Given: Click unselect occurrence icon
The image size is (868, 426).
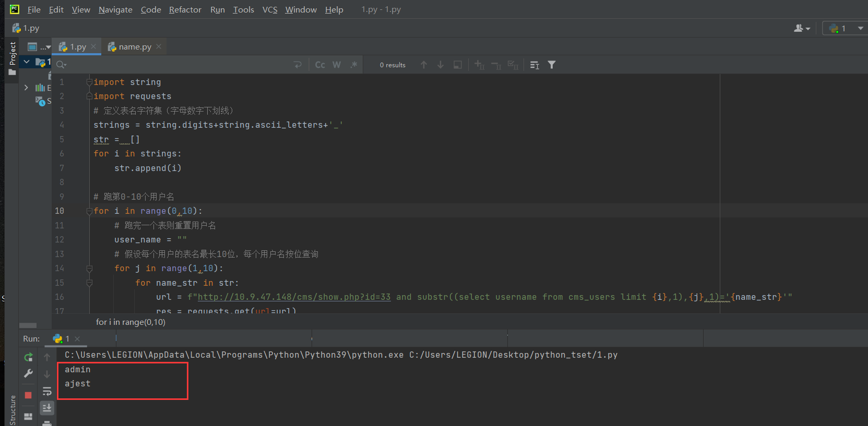Looking at the screenshot, I should pyautogui.click(x=496, y=65).
